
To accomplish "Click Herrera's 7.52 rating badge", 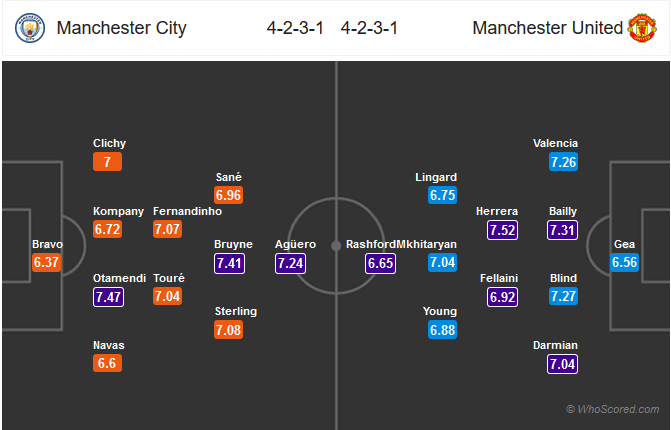I will (x=502, y=230).
